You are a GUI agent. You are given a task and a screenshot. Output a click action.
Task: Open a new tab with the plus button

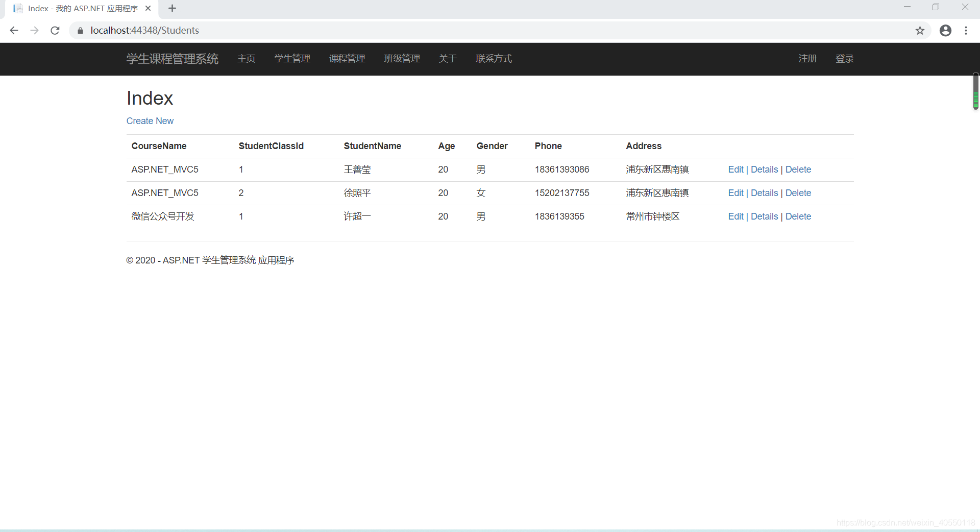pos(172,8)
